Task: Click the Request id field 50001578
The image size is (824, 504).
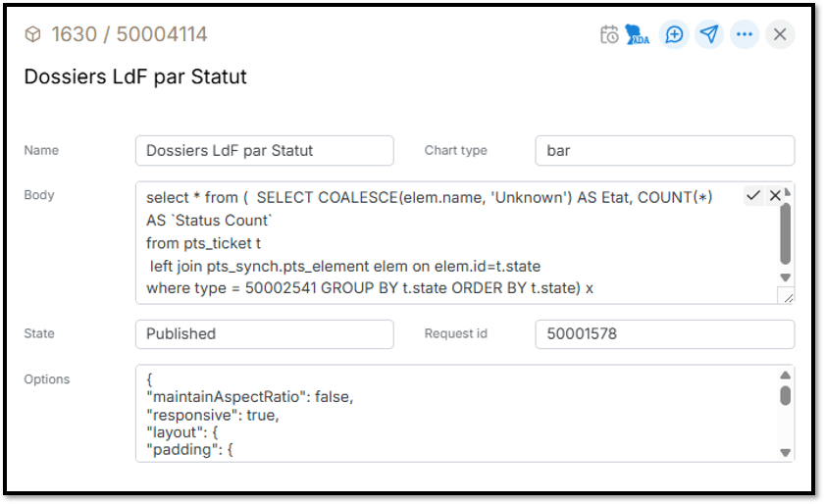Action: [664, 333]
